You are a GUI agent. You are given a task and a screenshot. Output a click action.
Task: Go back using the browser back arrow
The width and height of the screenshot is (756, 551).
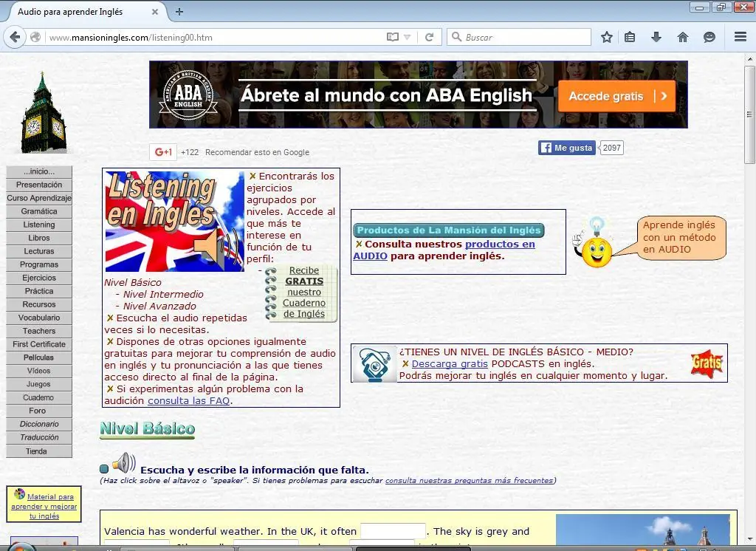point(15,37)
